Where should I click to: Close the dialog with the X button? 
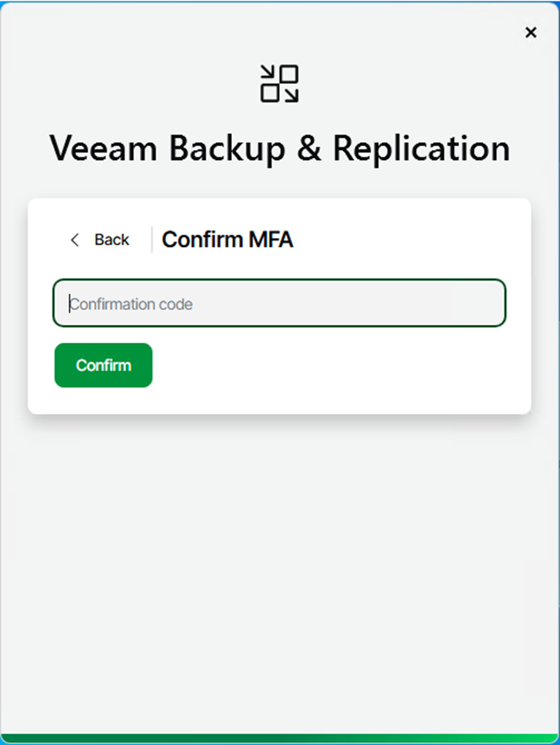(531, 32)
